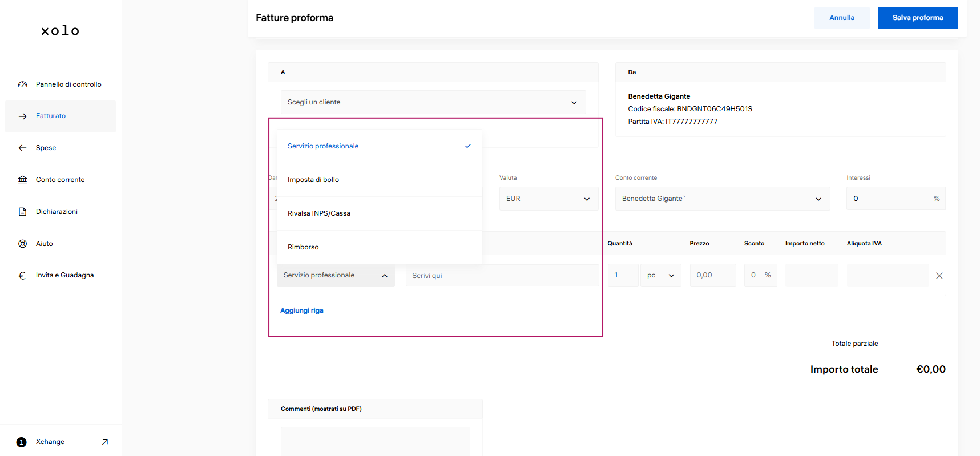Click the Importo netto field
The height and width of the screenshot is (456, 980).
coord(812,275)
